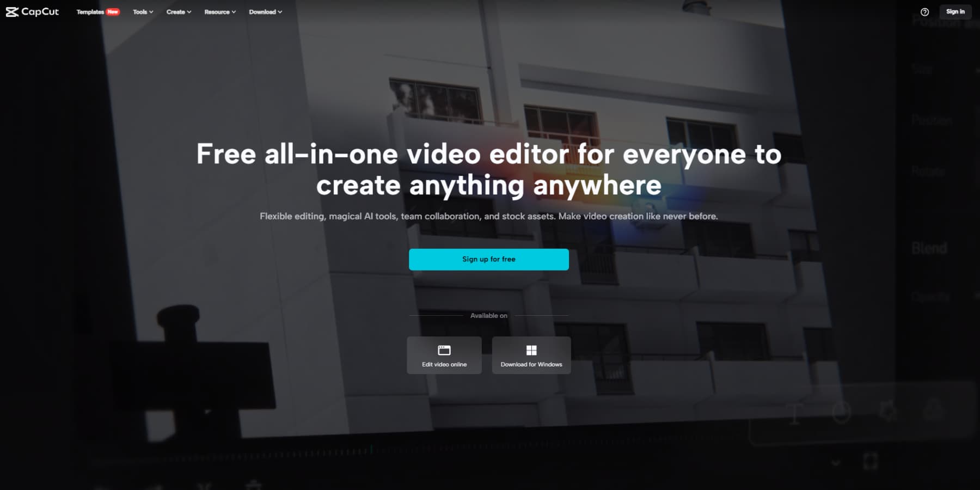Click the red New badge beside Templates
This screenshot has width=980, height=490.
pos(113,11)
